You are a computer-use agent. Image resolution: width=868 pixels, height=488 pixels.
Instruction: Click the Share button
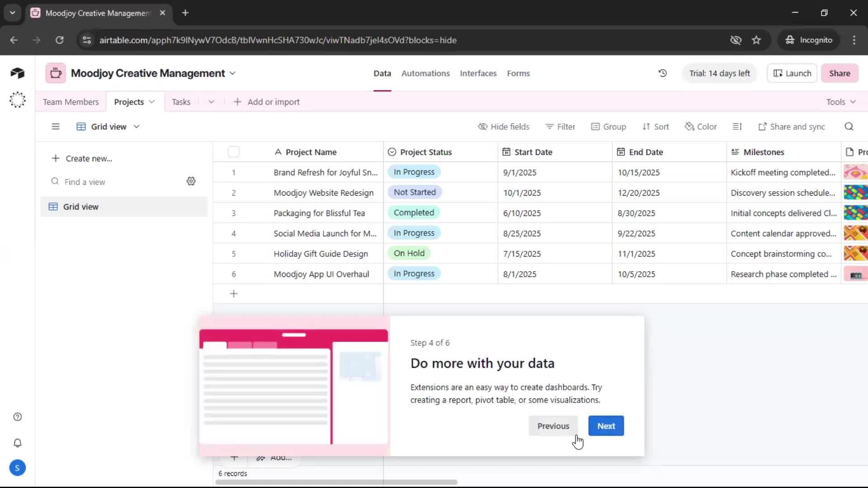click(840, 73)
